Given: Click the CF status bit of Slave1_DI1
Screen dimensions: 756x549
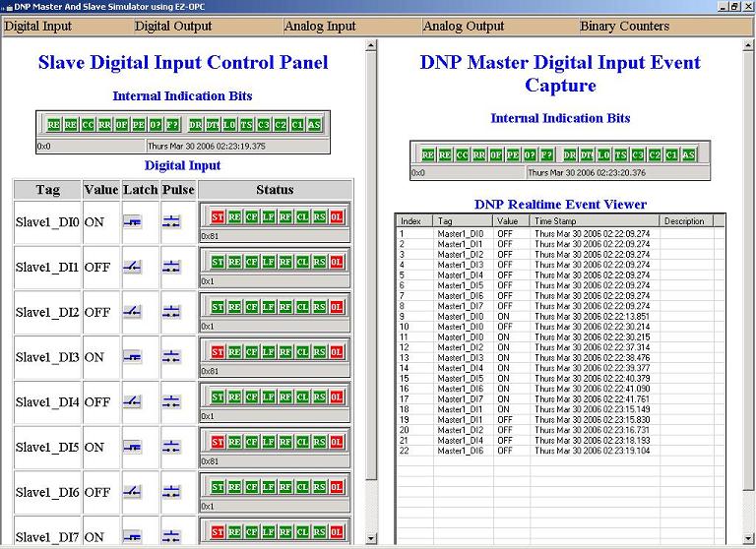Looking at the screenshot, I should (x=252, y=262).
